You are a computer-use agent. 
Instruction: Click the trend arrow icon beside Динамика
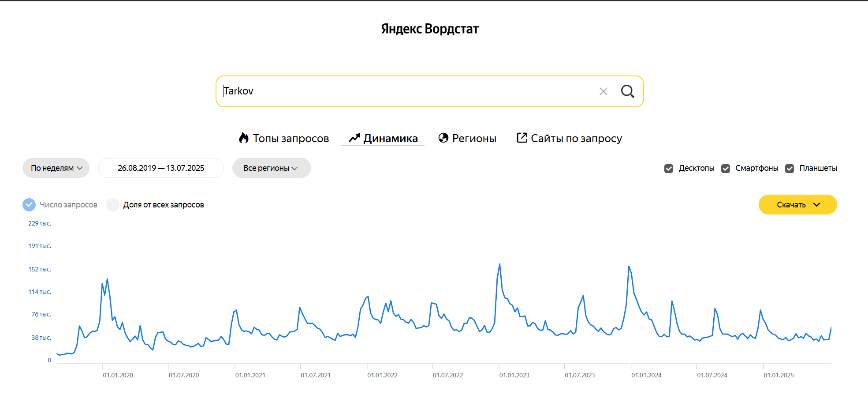click(x=354, y=138)
